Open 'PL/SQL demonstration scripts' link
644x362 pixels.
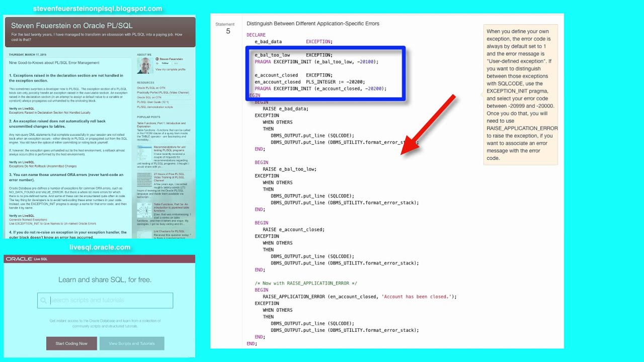155,107
